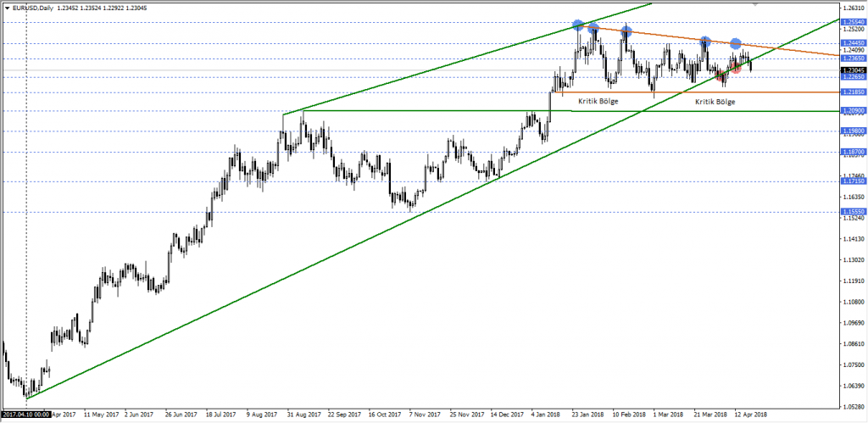Select Kritik Bölge label above 23 Jan 2018
Screen dimensions: 868x423
[x=598, y=102]
